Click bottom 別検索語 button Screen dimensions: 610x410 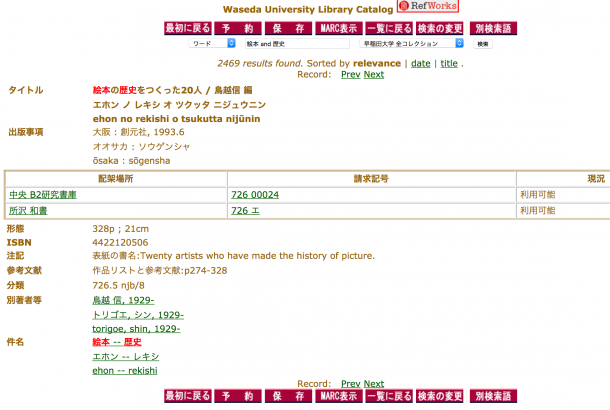pos(493,396)
